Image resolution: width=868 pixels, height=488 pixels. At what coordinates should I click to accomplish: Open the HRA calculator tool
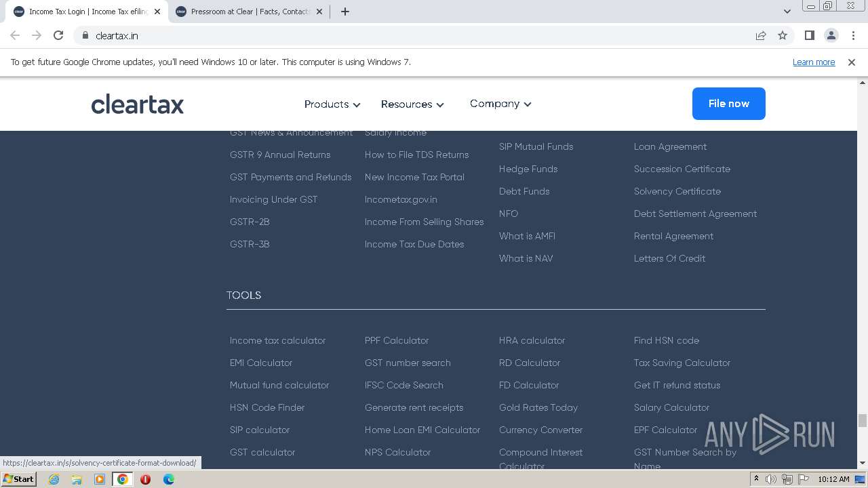532,340
